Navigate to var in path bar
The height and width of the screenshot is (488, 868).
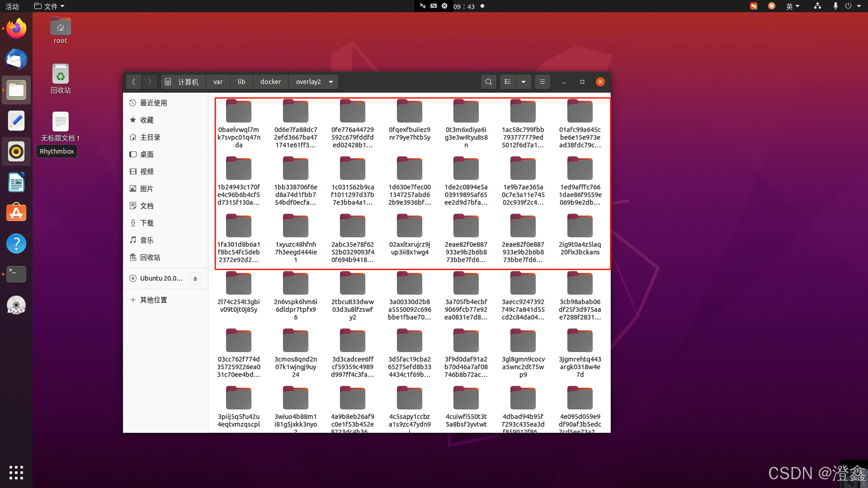point(218,82)
